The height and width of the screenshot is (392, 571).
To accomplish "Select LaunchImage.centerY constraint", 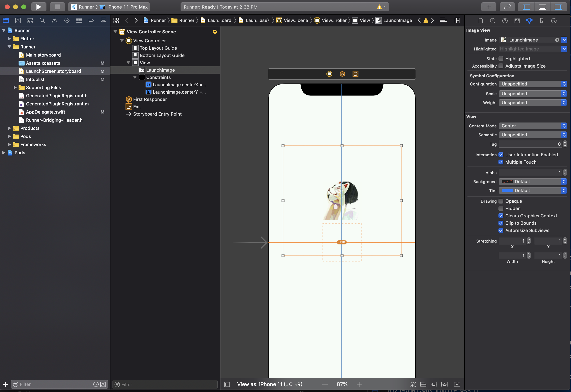I will [179, 92].
